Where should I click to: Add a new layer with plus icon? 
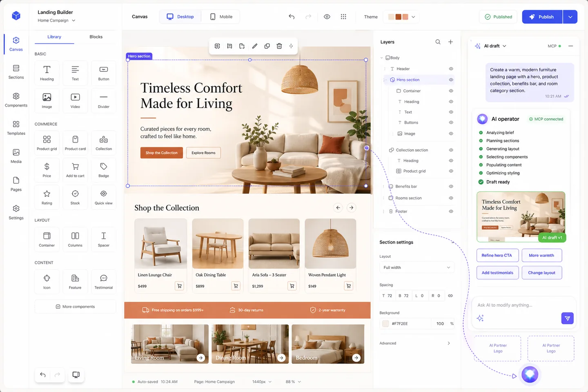(450, 42)
